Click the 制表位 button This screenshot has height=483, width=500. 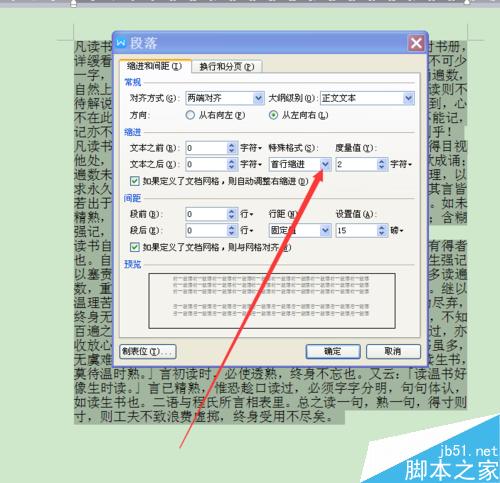point(148,351)
